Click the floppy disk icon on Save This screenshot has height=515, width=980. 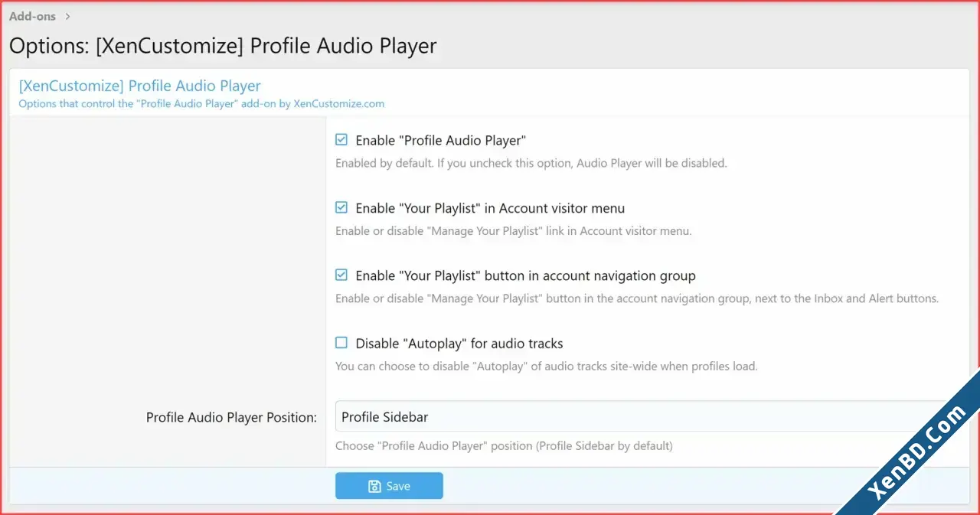point(374,486)
